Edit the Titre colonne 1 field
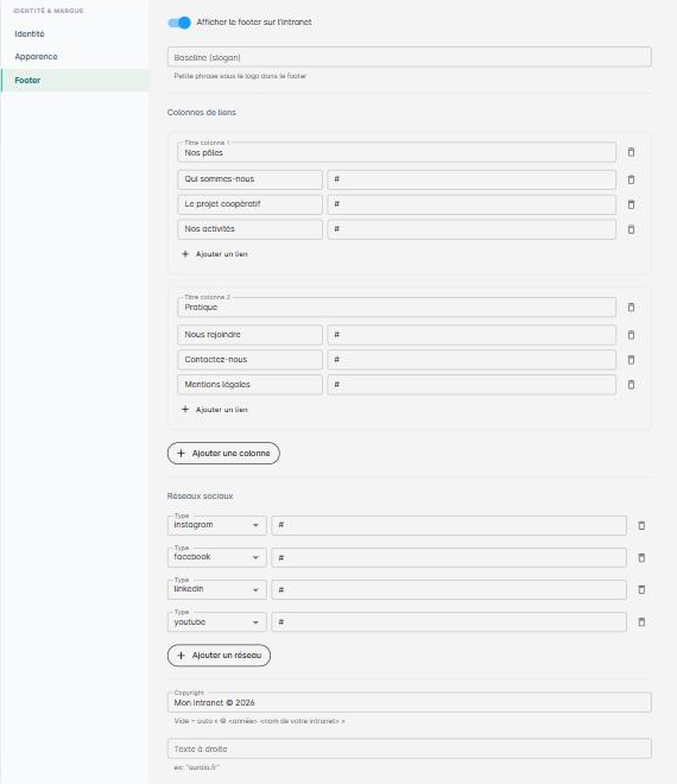The height and width of the screenshot is (784, 677). click(x=396, y=152)
